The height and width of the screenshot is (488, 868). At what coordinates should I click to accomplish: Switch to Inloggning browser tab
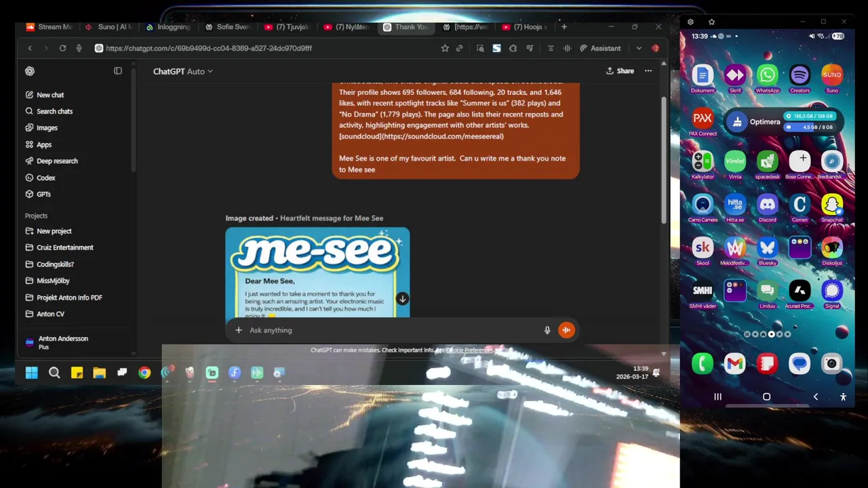click(169, 27)
